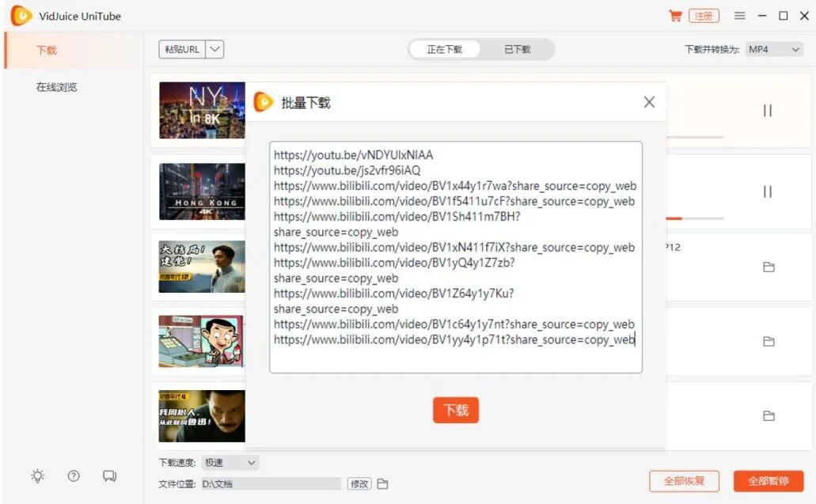Click the BV1yy4y1p71t bilibili URL line
This screenshot has height=504, width=816.
454,339
